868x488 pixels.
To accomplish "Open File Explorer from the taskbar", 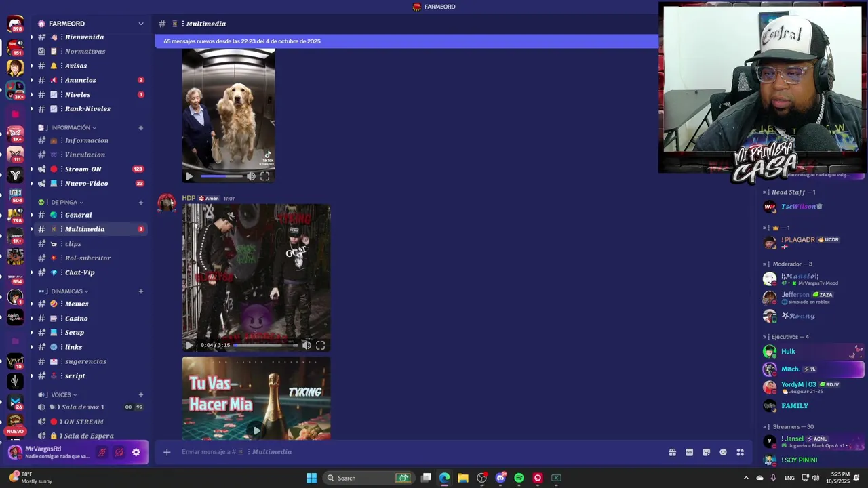I will pyautogui.click(x=463, y=478).
